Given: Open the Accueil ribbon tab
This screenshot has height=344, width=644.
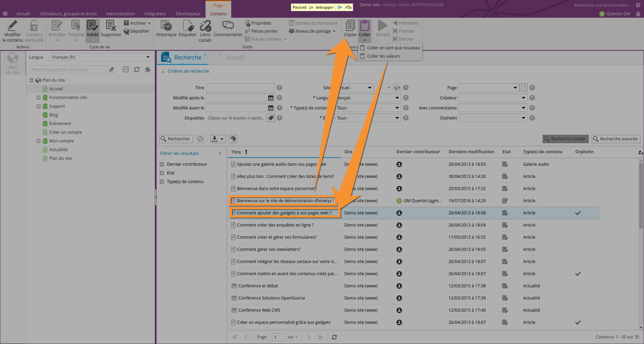Looking at the screenshot, I should tap(23, 14).
